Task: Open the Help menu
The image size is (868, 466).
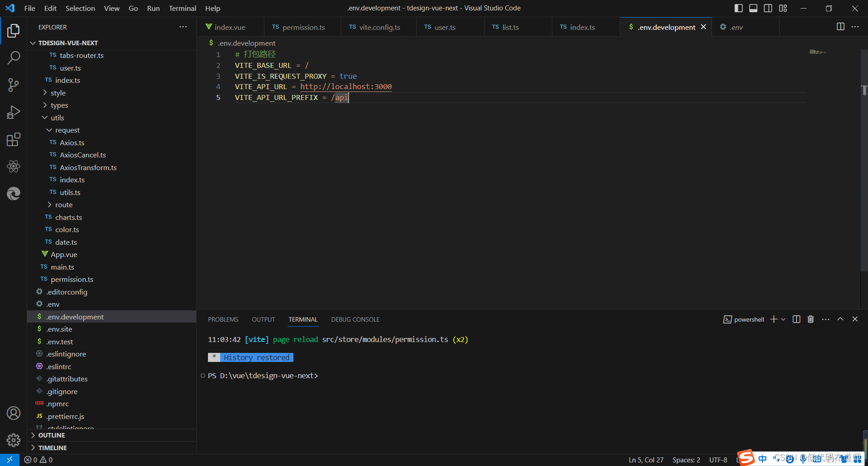Action: point(212,8)
